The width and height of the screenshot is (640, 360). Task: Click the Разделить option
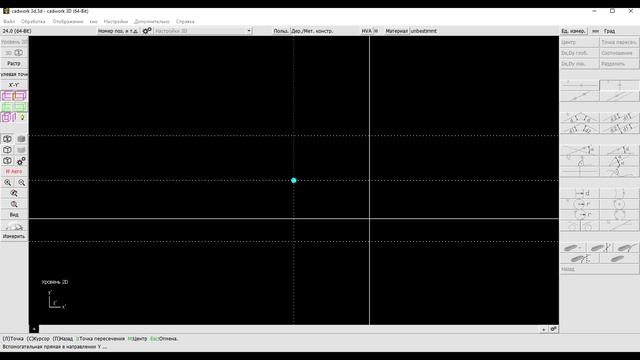619,64
